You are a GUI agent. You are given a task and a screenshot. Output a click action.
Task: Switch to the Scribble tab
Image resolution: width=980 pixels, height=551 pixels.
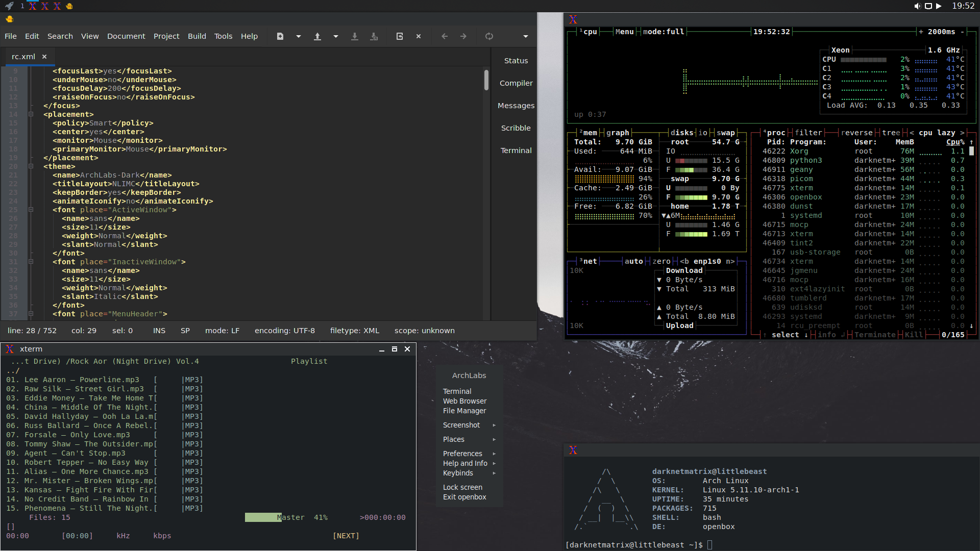click(x=516, y=128)
